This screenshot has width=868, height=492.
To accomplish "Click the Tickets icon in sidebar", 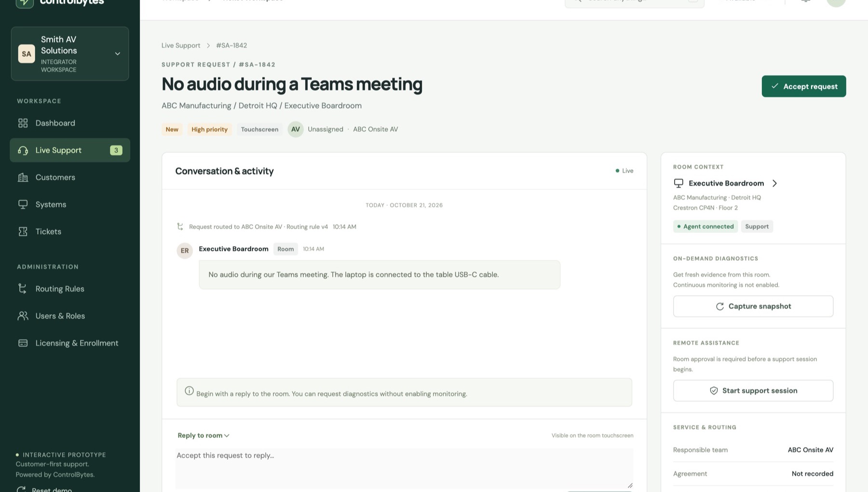I will 23,232.
